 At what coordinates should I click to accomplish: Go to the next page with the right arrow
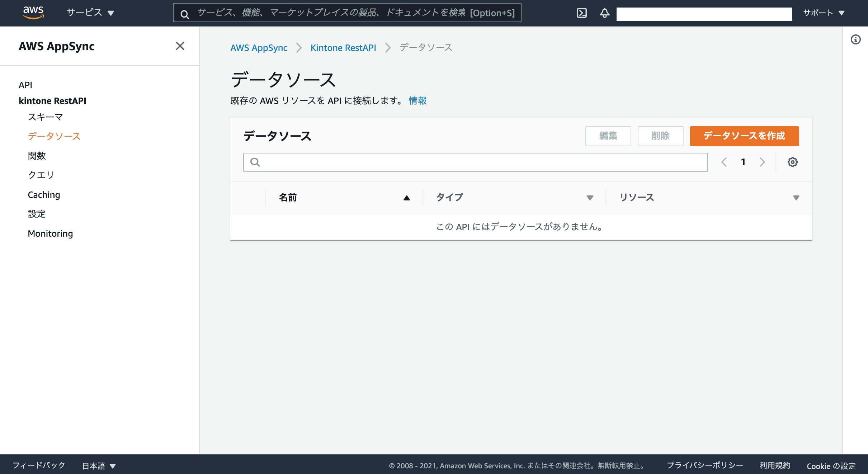[x=762, y=162]
